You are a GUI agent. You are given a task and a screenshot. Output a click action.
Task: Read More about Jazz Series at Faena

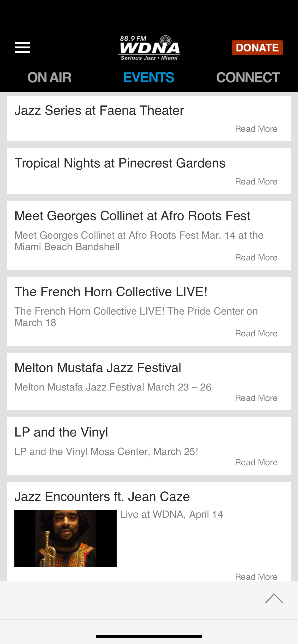tap(256, 129)
